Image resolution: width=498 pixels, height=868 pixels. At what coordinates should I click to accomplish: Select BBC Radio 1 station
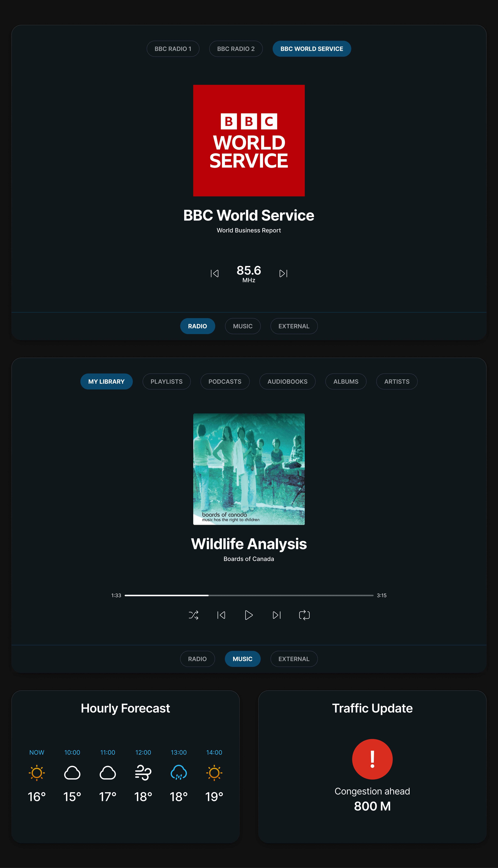(173, 49)
